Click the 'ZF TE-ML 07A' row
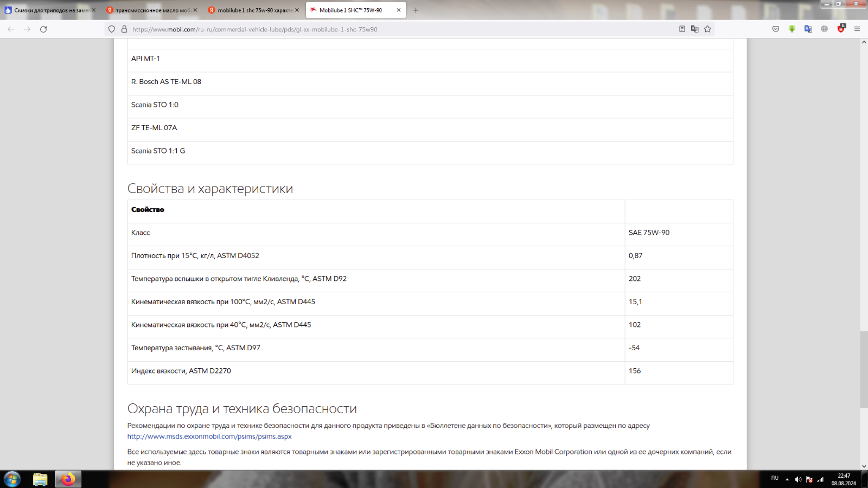Screen dimensions: 868x488 point(430,130)
